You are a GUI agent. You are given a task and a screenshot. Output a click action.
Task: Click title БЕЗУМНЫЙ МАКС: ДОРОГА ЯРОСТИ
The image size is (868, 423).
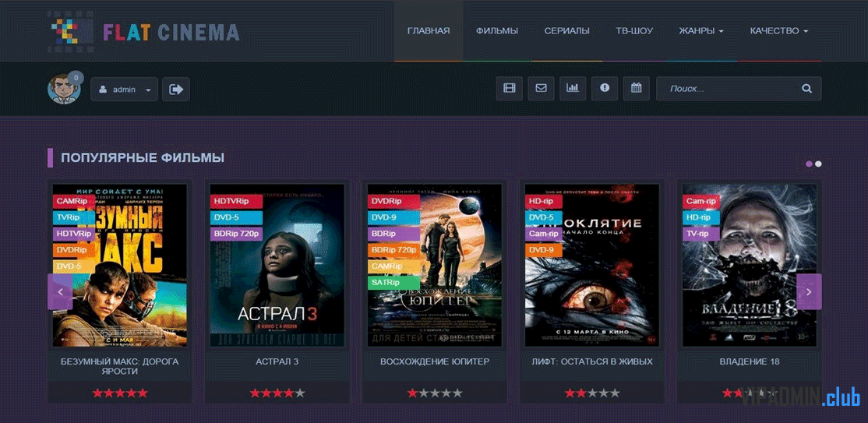(119, 366)
